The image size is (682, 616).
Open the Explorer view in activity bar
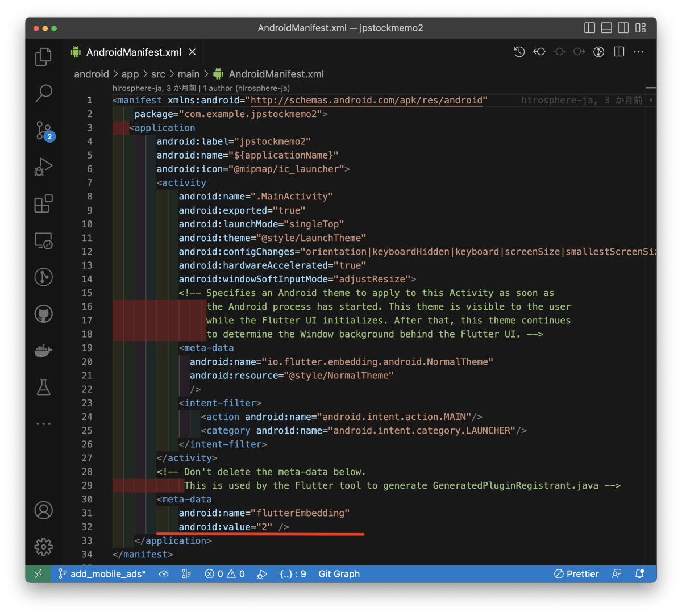coord(44,56)
